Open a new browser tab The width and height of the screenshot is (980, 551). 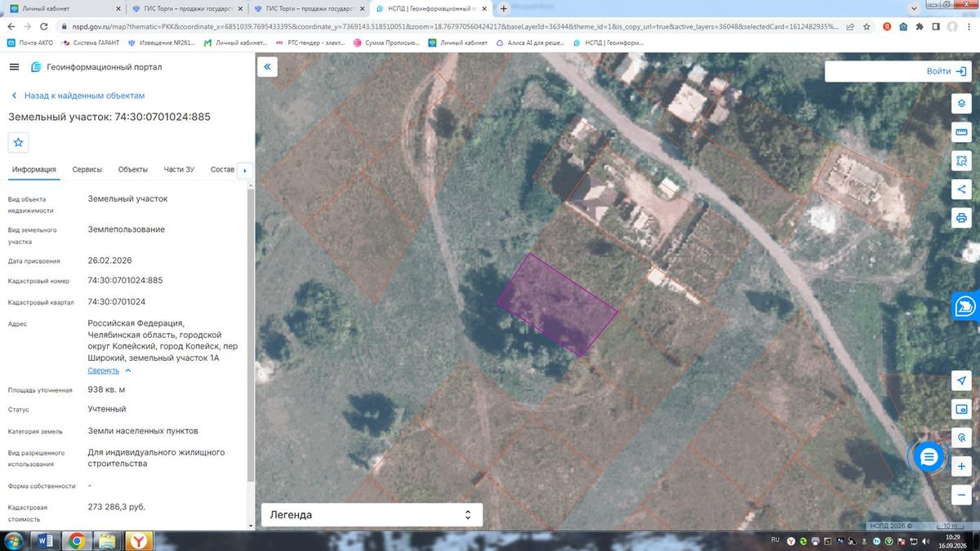[x=503, y=9]
